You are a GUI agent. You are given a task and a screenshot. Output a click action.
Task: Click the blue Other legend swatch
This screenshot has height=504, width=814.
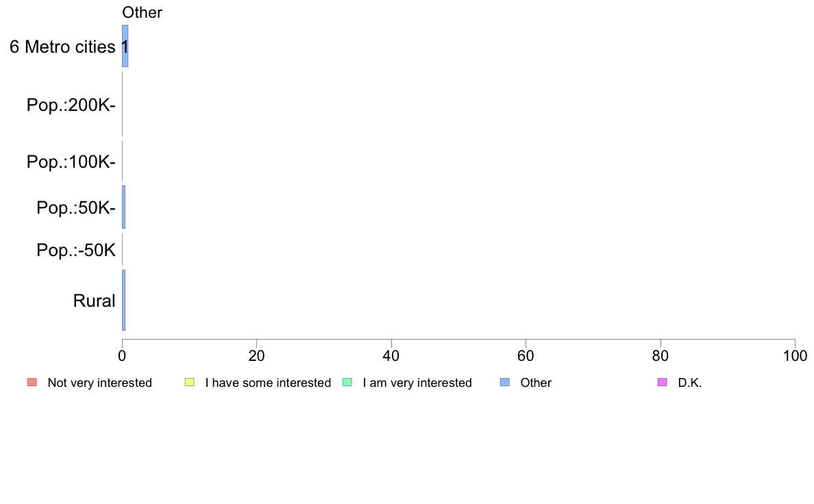click(504, 383)
